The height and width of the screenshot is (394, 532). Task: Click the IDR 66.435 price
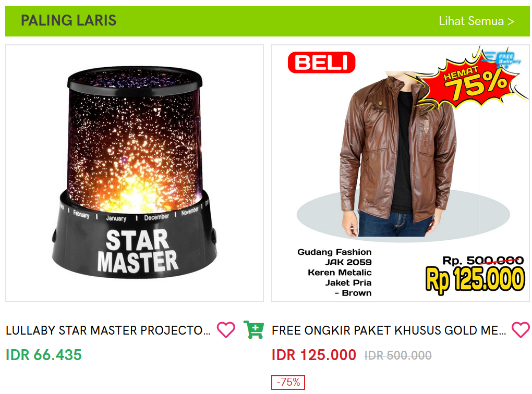coord(44,355)
